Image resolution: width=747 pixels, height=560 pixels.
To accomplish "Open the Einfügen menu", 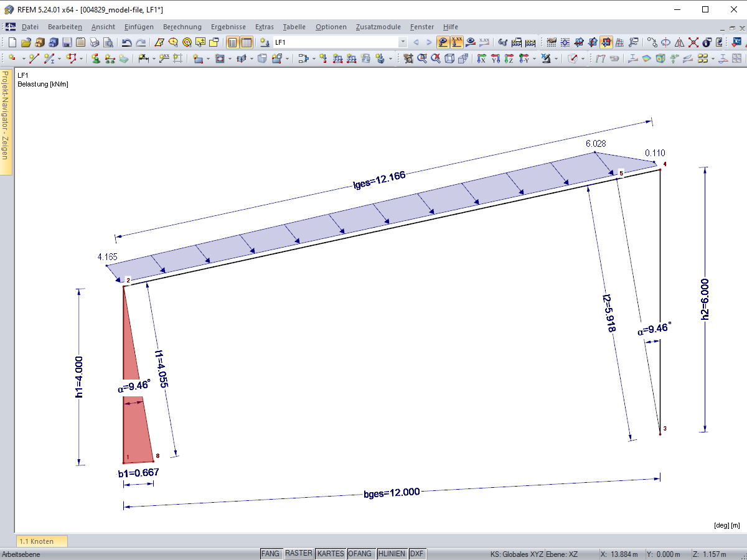I will 139,27.
